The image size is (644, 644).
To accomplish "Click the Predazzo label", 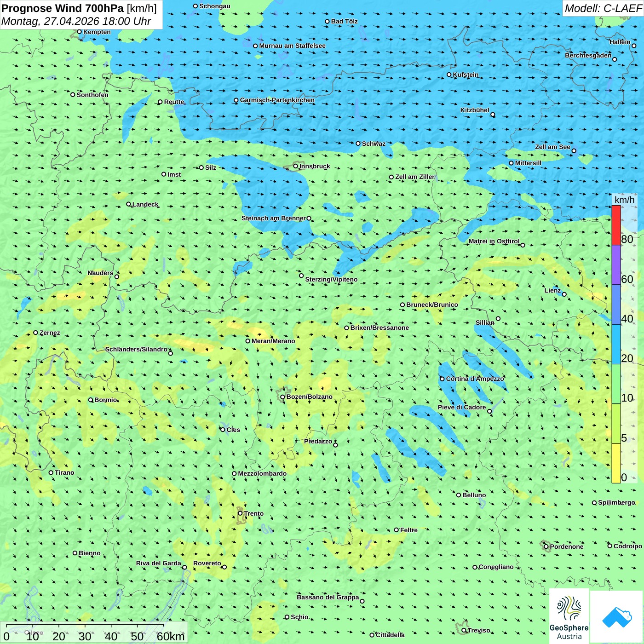I will point(318,441).
